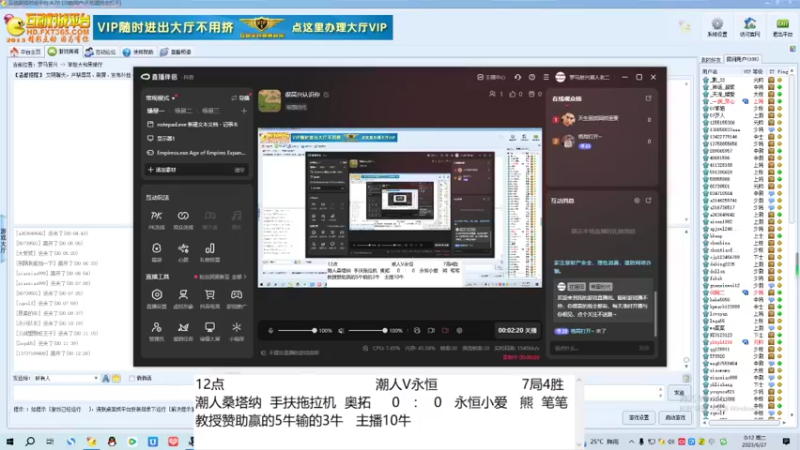Viewport: 800px width, 450px height.
Task: Click the help circle icon in title bar
Action: pos(532,77)
